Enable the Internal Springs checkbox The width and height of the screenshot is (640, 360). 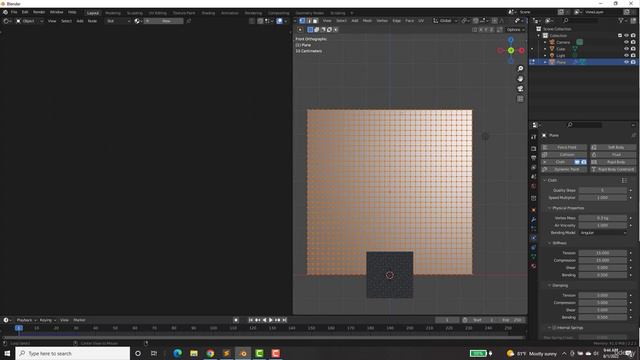pos(554,328)
